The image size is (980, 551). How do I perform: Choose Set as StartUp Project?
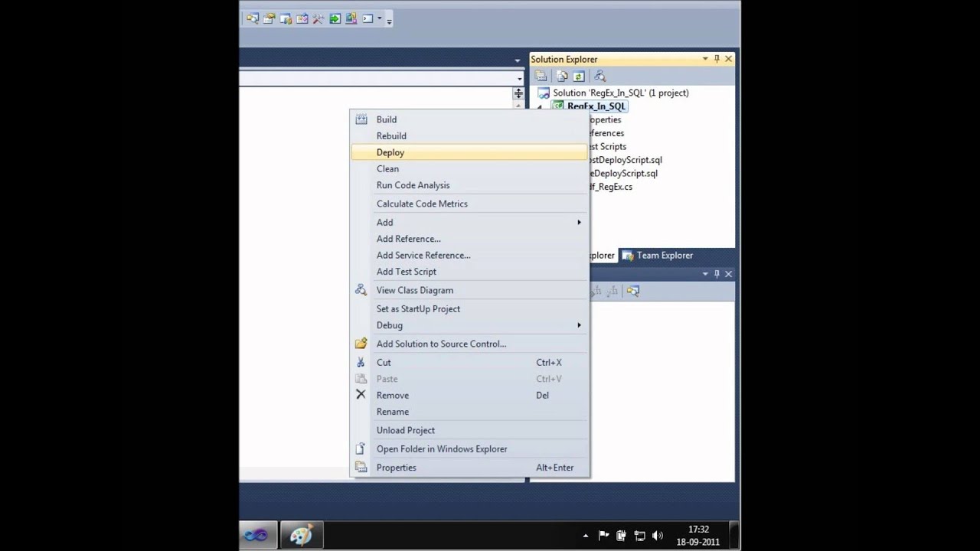(x=469, y=309)
